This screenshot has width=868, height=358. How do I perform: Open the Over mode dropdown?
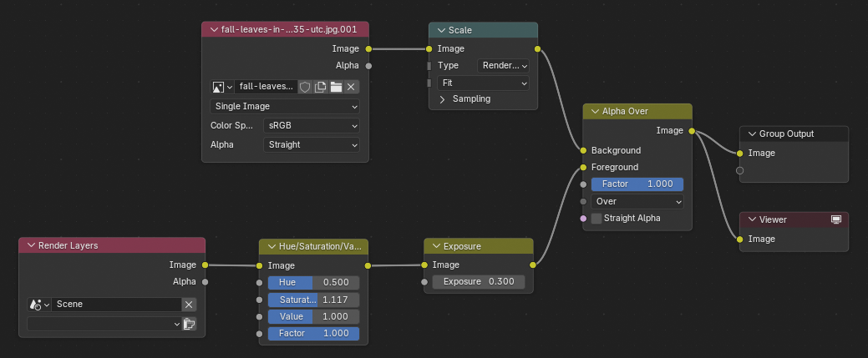tap(637, 202)
